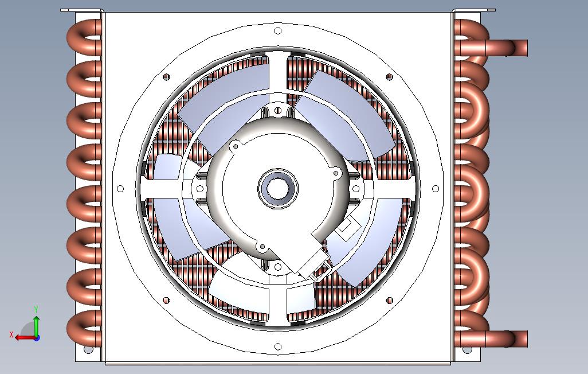The image size is (588, 374).
Task: Select the bottom-right bracket mounting hole
Action: point(467,349)
